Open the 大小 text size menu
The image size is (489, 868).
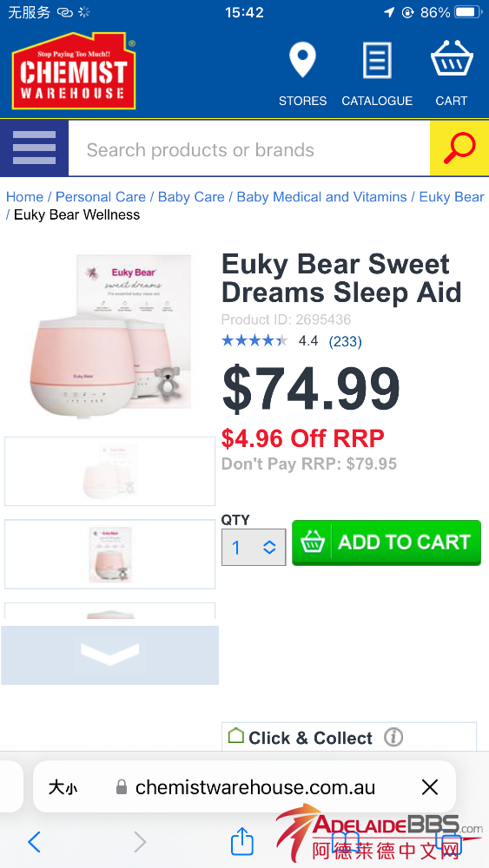[63, 787]
